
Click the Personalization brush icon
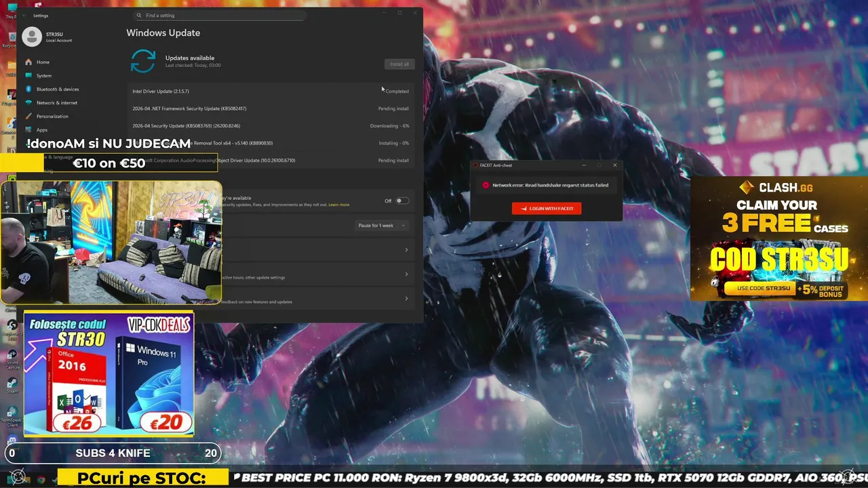[28, 116]
